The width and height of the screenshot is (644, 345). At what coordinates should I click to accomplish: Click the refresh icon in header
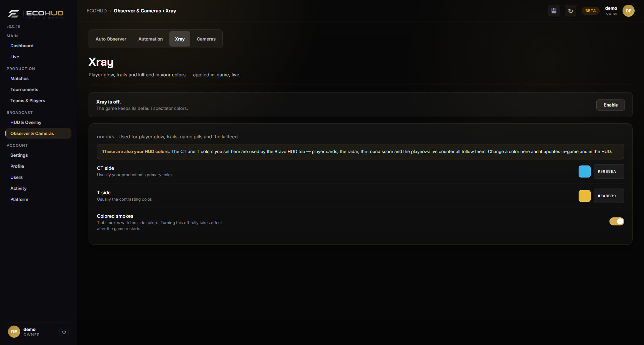tap(571, 11)
